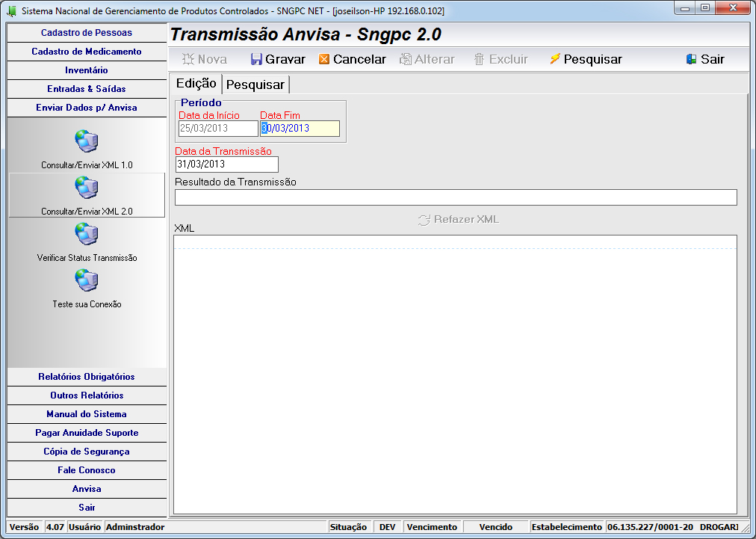Click DEV situation value in status bar

click(x=387, y=527)
